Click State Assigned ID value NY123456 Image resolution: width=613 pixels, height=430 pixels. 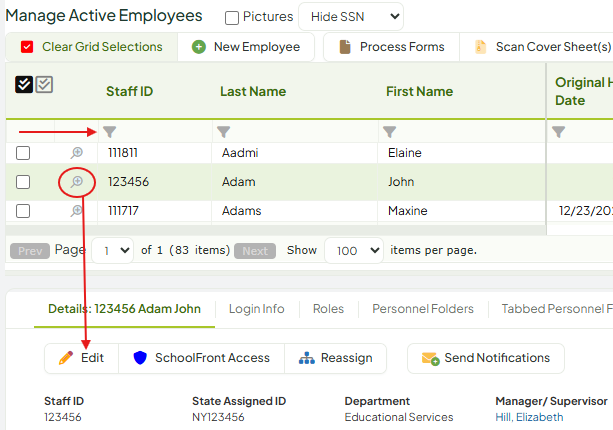point(218,417)
